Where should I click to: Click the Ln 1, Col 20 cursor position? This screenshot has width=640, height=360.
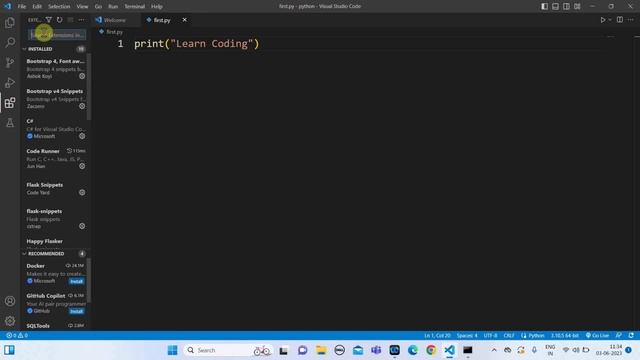click(437, 336)
